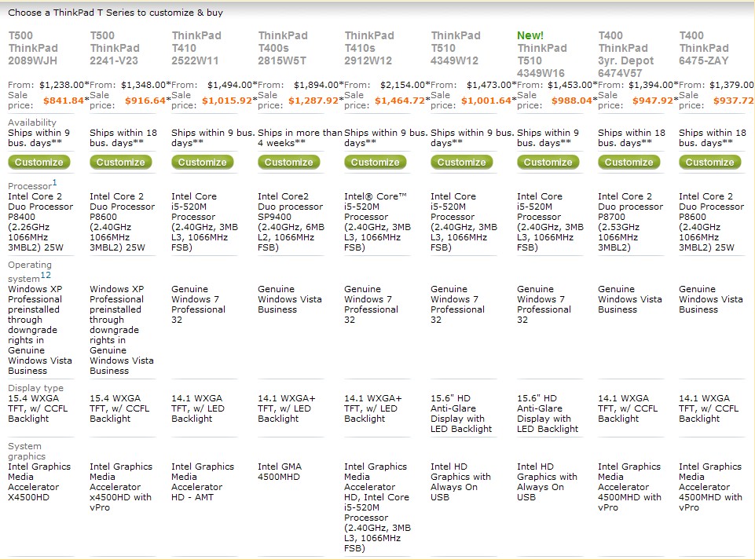Image resolution: width=755 pixels, height=560 pixels.
Task: Click the $1,287.92 sale price
Action: coord(314,101)
